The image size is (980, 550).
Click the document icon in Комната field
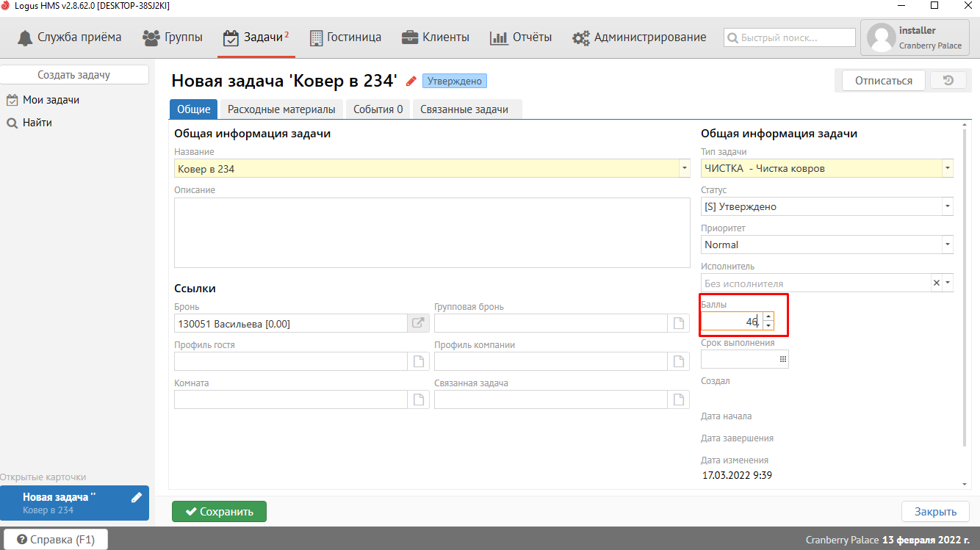419,399
